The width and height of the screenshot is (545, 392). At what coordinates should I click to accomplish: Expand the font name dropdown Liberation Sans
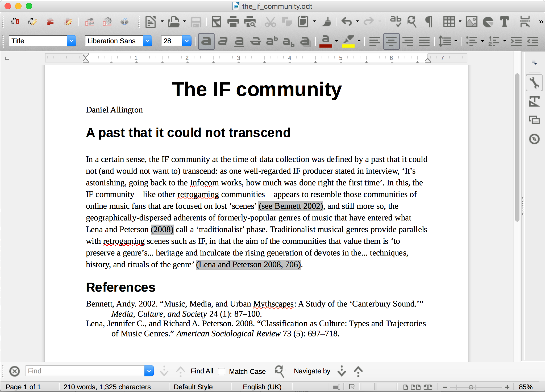pyautogui.click(x=148, y=41)
